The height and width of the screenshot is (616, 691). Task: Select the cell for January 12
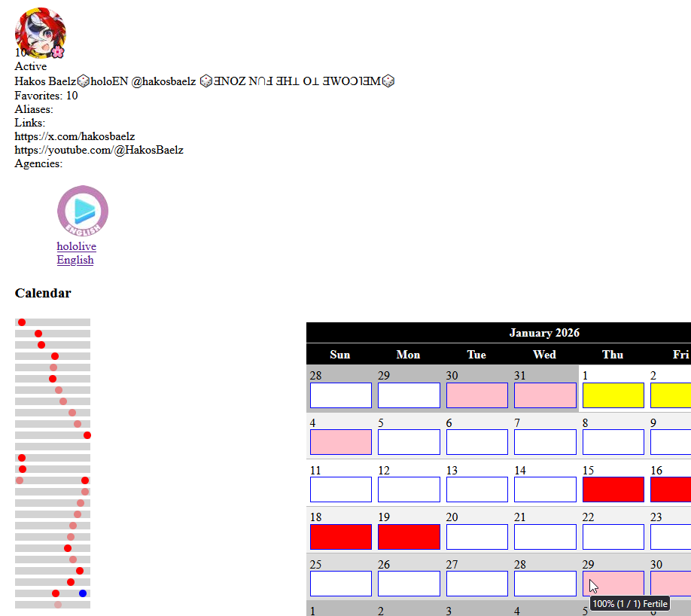click(409, 489)
